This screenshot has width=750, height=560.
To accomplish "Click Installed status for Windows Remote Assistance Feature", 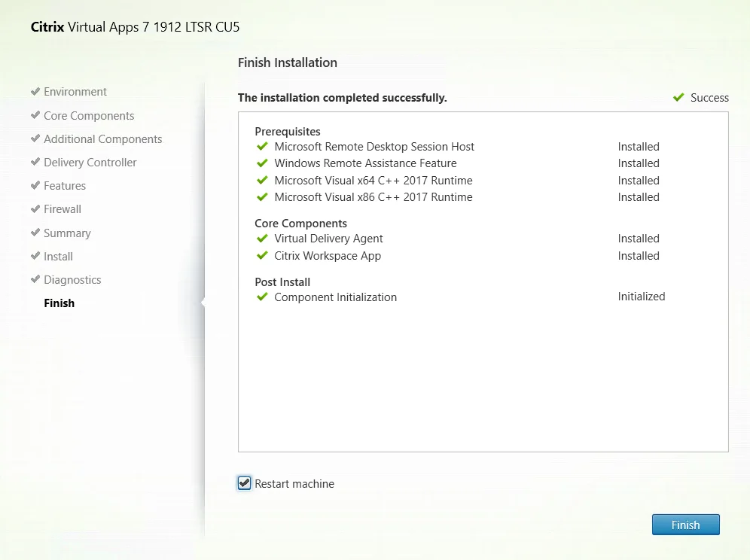I will point(639,163).
